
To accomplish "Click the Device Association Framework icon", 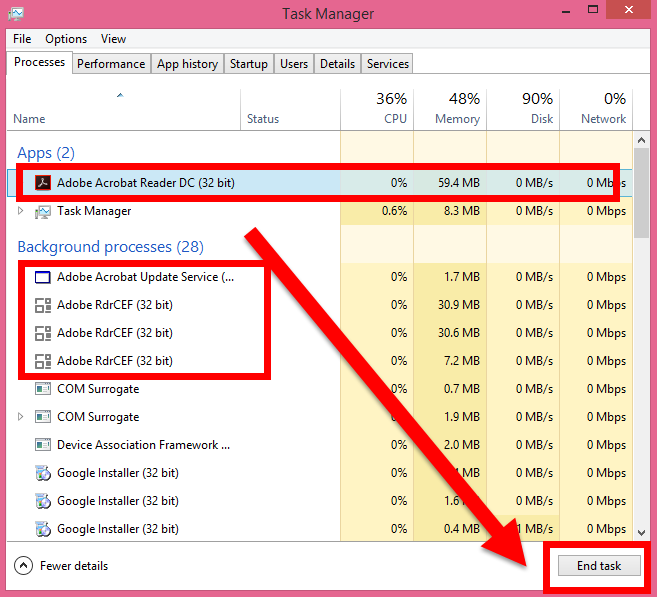I will point(43,445).
